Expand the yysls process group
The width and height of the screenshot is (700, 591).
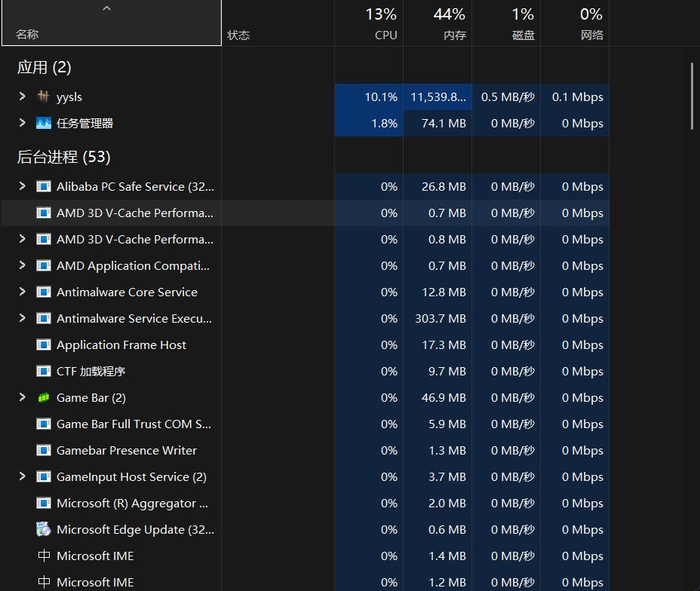pyautogui.click(x=21, y=96)
